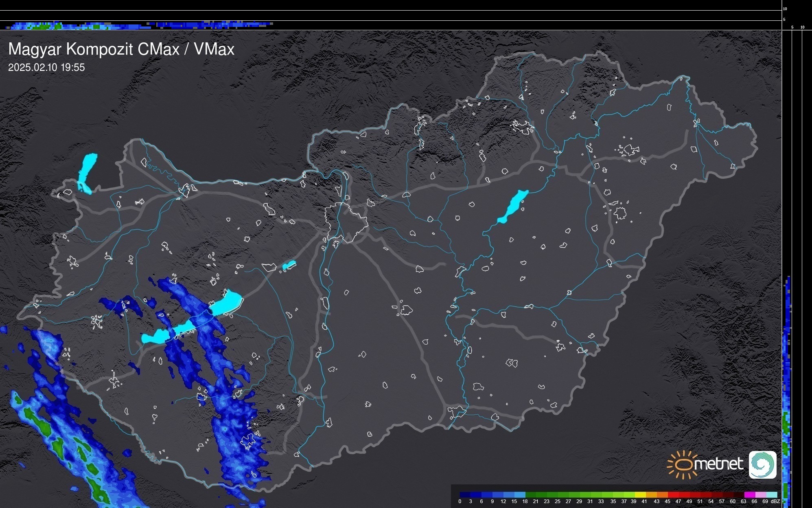This screenshot has width=812, height=508.
Task: Pick the light cyan 69 dBZ swatch
Action: (x=771, y=495)
